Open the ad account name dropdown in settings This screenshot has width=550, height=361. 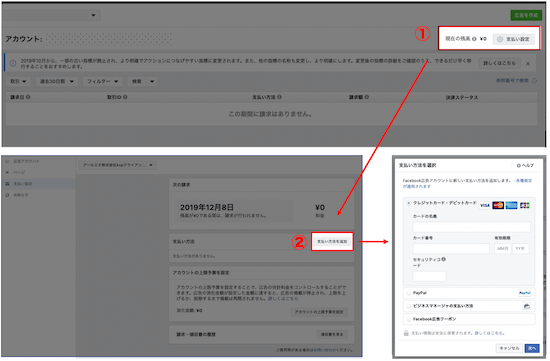coord(118,166)
